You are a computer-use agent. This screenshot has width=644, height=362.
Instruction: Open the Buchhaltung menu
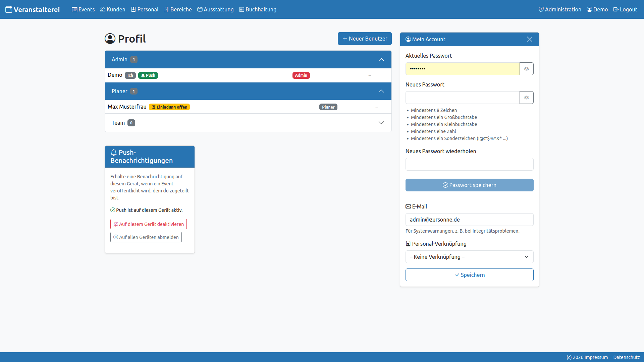258,9
